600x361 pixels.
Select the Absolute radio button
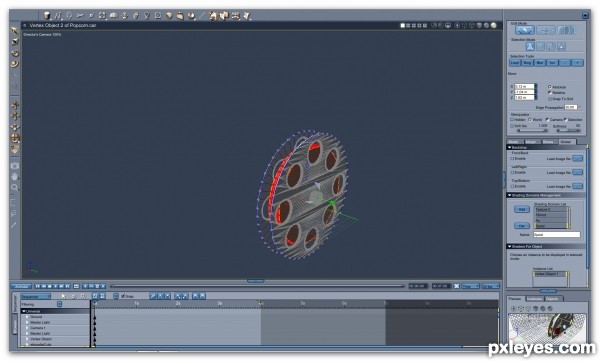tap(550, 87)
